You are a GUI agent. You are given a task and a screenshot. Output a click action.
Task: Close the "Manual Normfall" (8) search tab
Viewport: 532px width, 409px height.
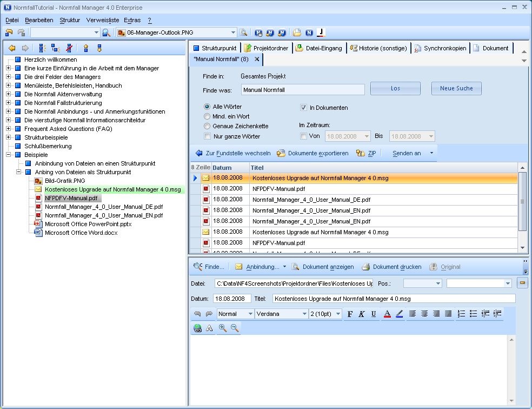[257, 59]
